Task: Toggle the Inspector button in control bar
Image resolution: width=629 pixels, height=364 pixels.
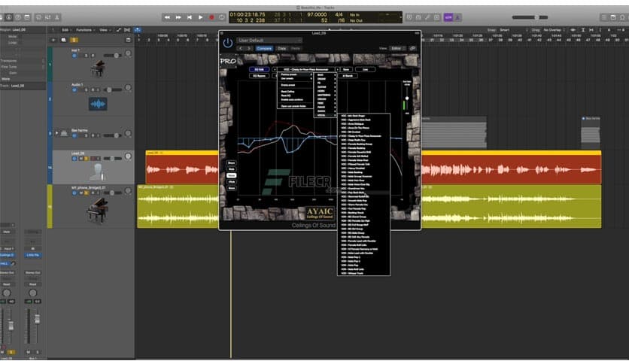Action: pyautogui.click(x=8, y=17)
